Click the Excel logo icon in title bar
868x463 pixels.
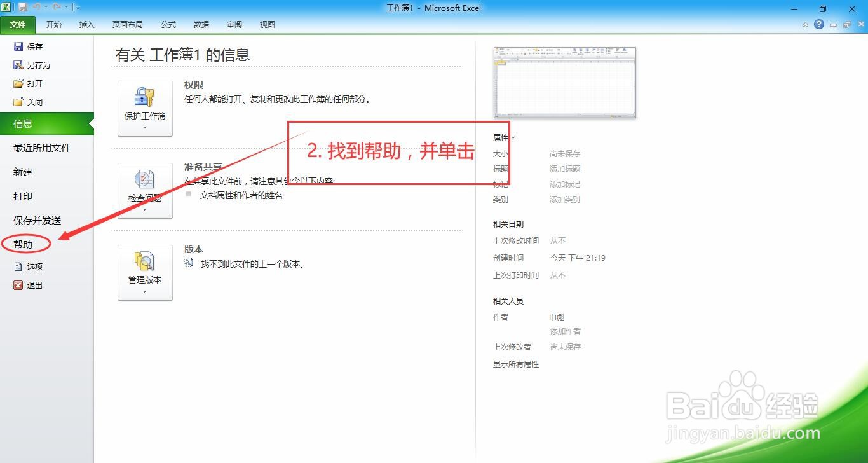pyautogui.click(x=6, y=7)
